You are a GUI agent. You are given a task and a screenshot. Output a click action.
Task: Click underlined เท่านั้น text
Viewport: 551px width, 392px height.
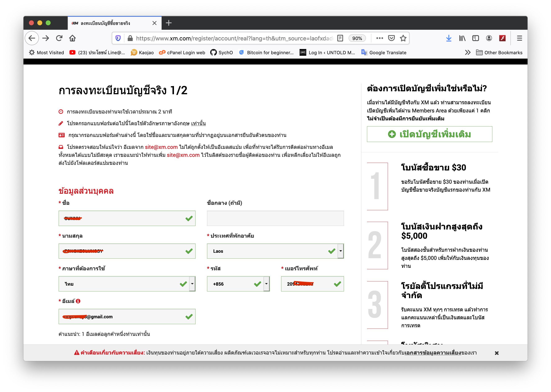click(198, 123)
